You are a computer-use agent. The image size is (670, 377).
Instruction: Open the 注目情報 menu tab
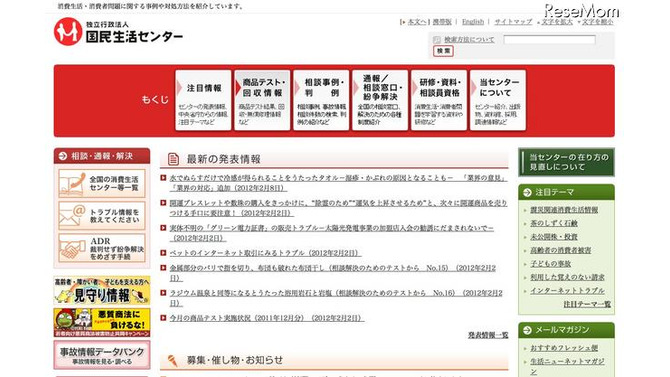click(203, 100)
